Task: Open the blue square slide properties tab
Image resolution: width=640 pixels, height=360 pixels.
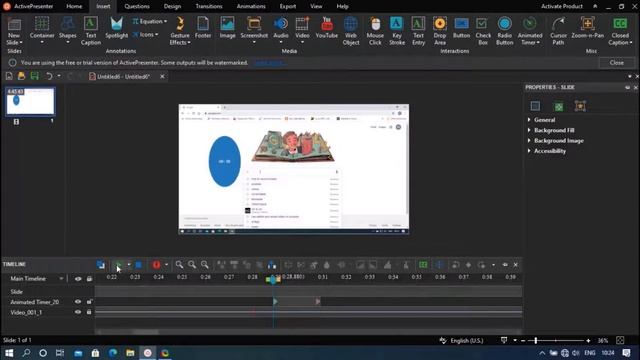Action: pyautogui.click(x=535, y=106)
